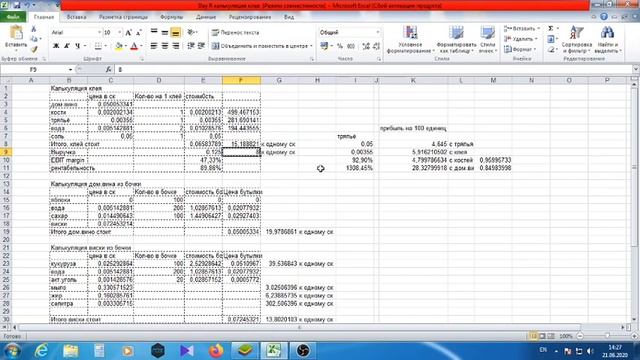Toggle Underline Ч formatting

point(78,46)
